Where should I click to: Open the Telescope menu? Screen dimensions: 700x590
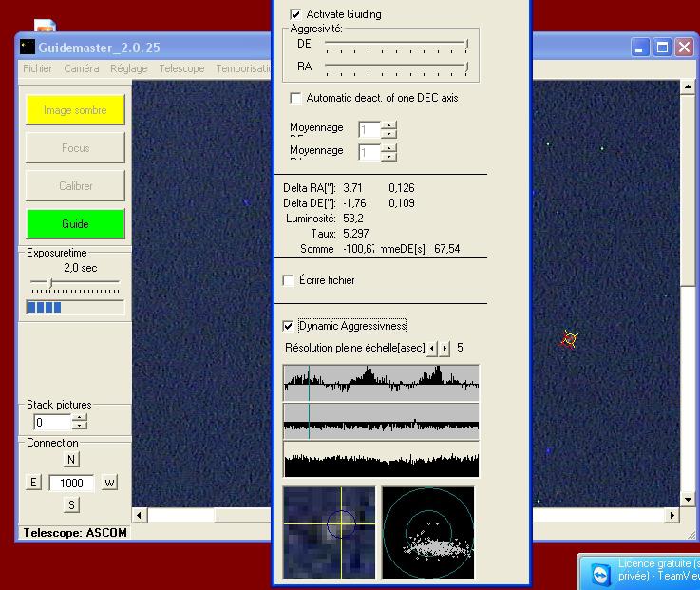tap(181, 68)
